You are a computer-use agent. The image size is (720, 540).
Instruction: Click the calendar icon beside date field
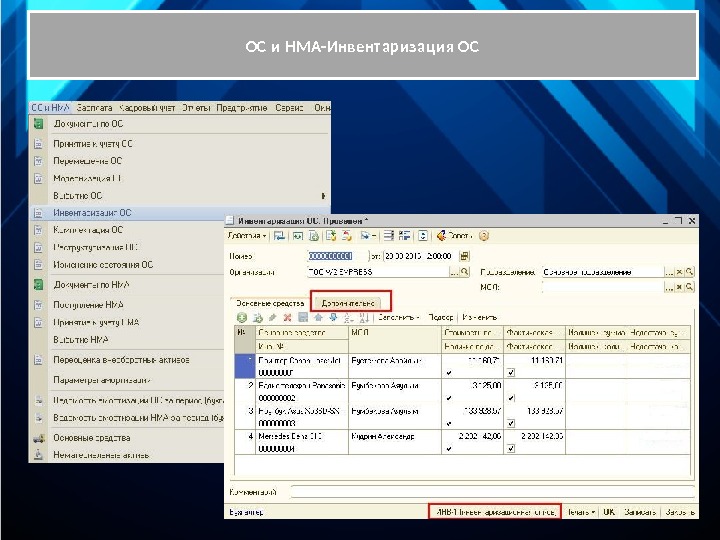point(464,256)
